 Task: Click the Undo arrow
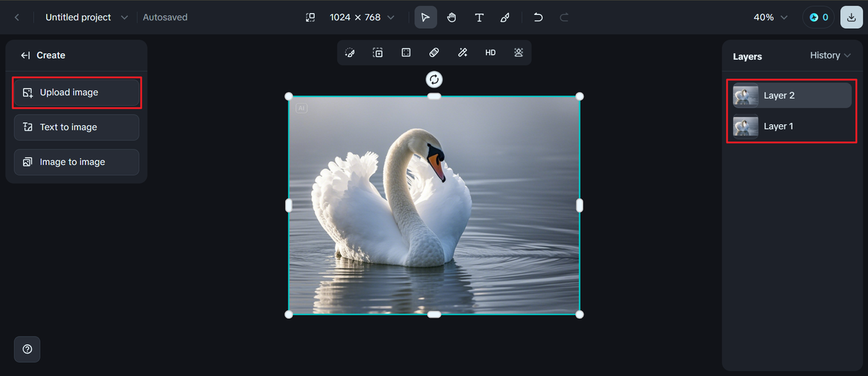pos(538,18)
